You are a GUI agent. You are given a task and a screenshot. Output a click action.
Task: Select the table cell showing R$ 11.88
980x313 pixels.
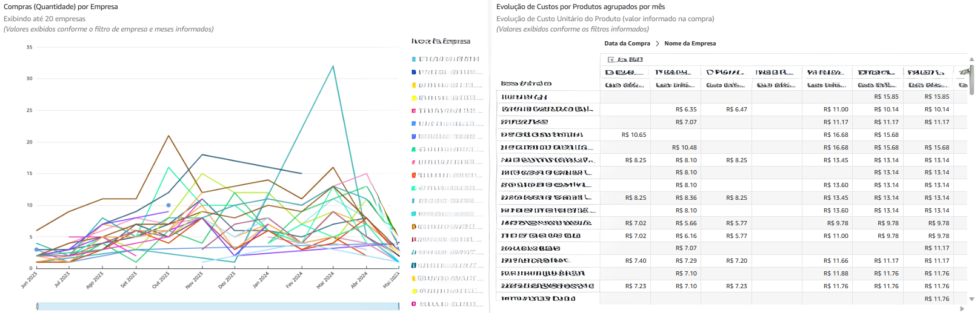click(836, 274)
